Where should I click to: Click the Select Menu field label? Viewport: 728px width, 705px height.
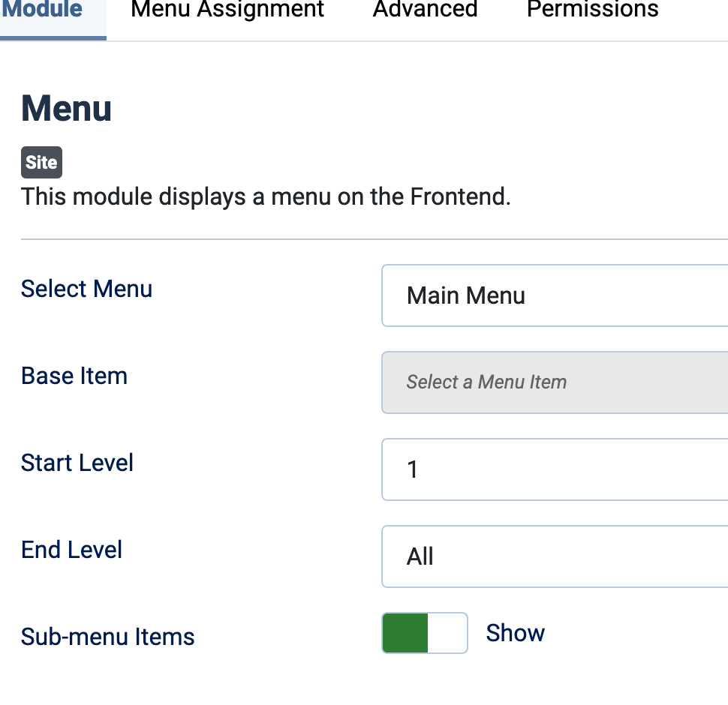86,288
